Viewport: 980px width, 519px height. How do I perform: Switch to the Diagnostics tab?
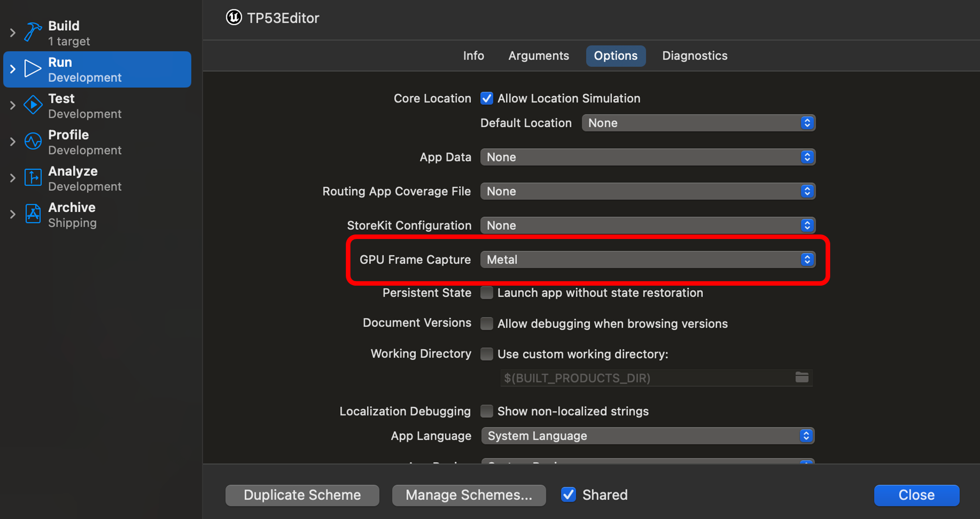click(x=695, y=55)
